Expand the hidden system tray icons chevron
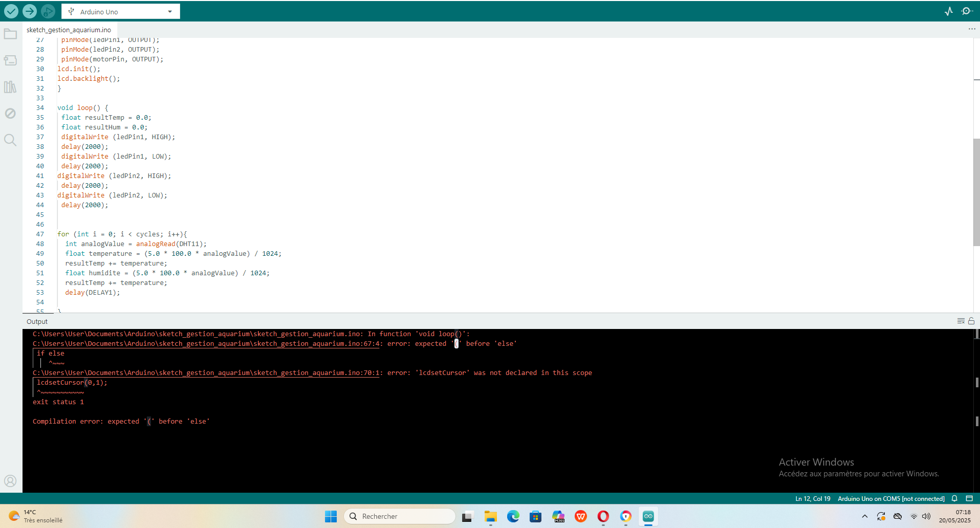This screenshot has height=528, width=980. coord(865,516)
